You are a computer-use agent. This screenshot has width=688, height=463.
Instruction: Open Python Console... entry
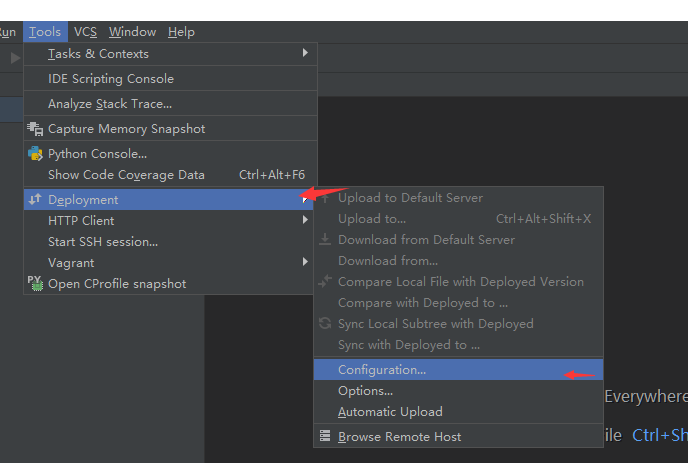tap(170, 154)
